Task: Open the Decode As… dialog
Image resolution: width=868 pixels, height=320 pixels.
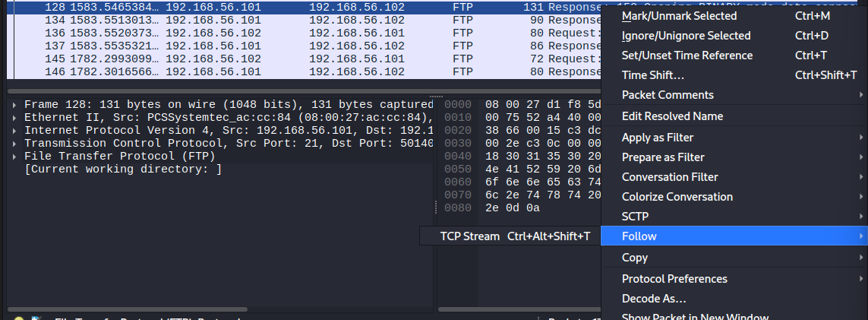Action: point(654,299)
